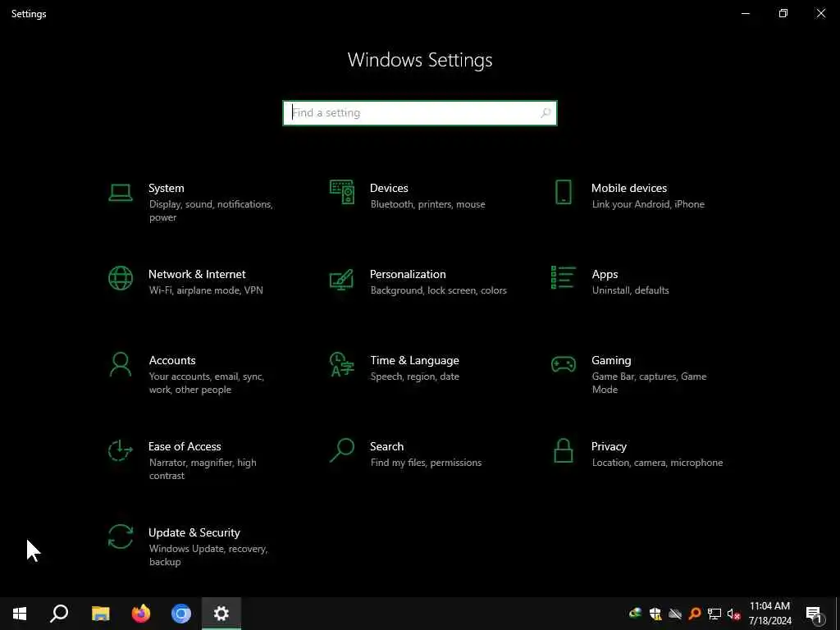Open System settings via the laptop icon
840x630 pixels.
click(x=120, y=193)
